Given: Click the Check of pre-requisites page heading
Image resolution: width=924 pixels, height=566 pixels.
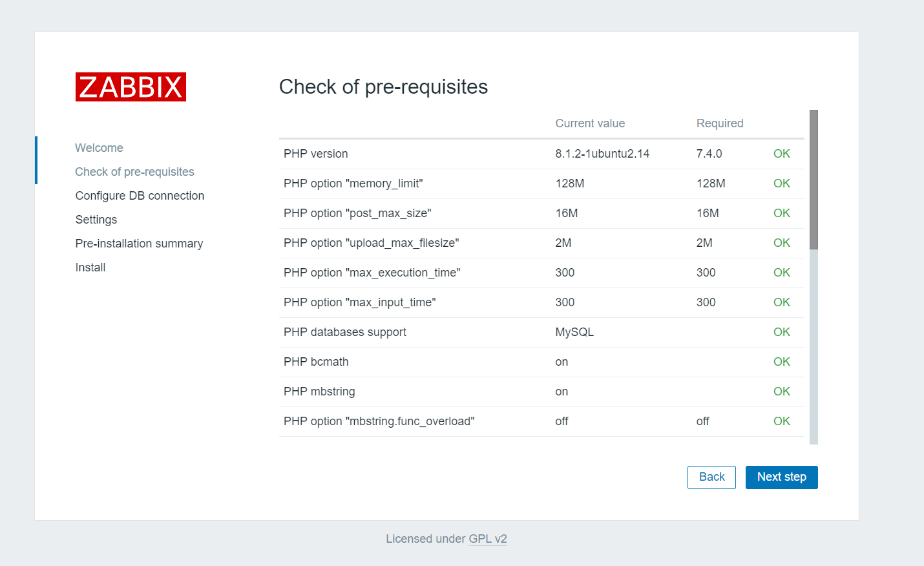Looking at the screenshot, I should (x=383, y=87).
